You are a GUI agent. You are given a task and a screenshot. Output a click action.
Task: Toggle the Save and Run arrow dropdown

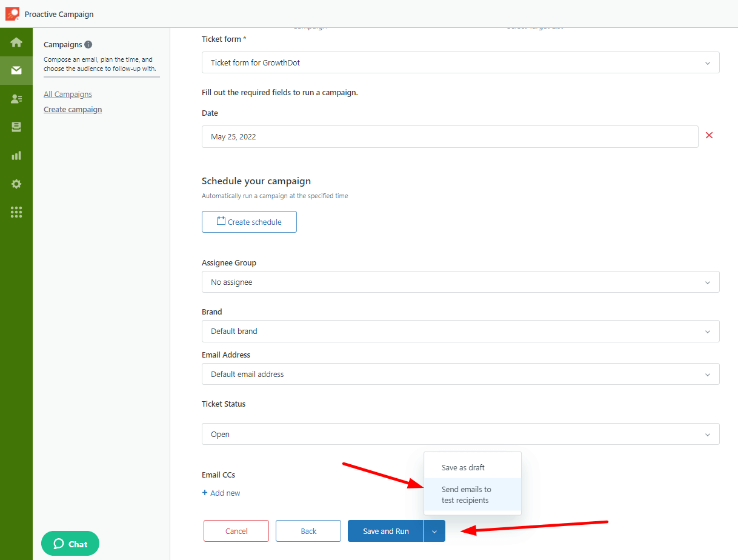(x=434, y=531)
